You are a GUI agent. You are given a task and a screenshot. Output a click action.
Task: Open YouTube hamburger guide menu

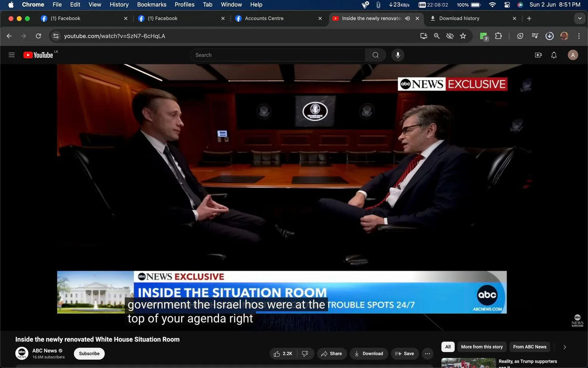(11, 55)
